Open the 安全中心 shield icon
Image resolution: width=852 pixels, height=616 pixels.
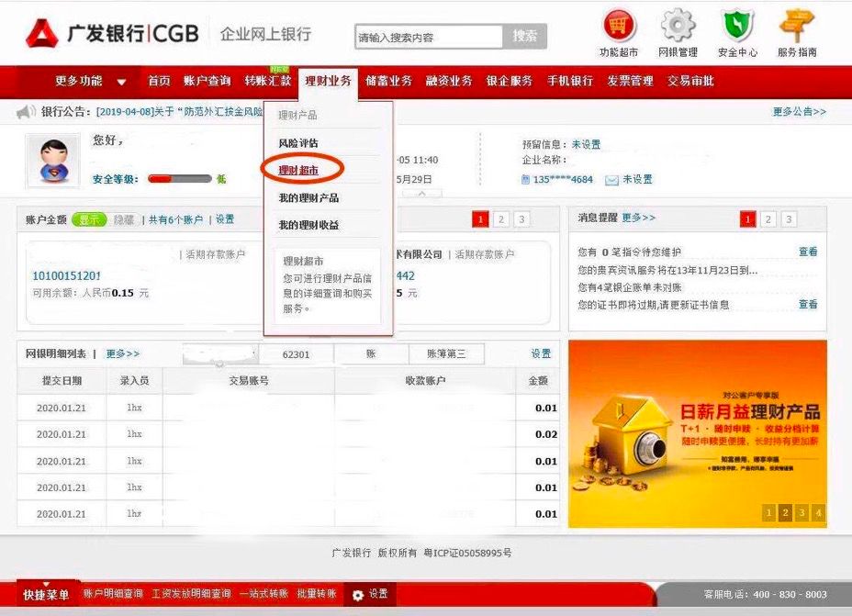(737, 25)
